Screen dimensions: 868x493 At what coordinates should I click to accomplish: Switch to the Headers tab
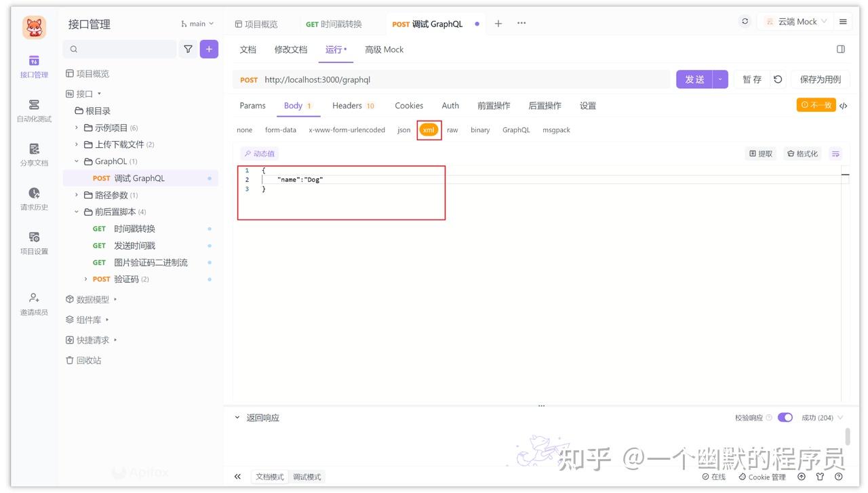pos(346,105)
